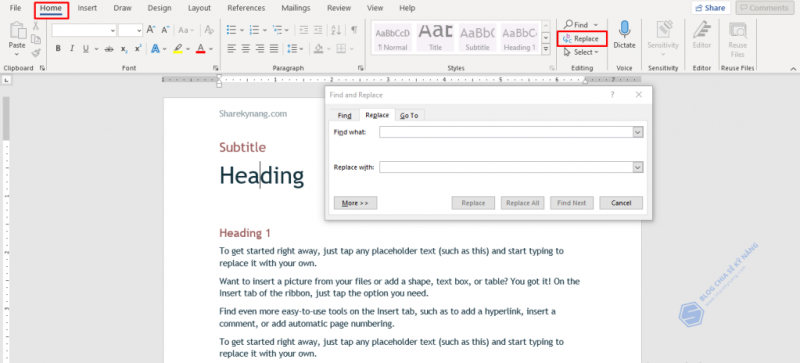Click the Text Effects blue A icon
The height and width of the screenshot is (363, 800).
coord(155,49)
